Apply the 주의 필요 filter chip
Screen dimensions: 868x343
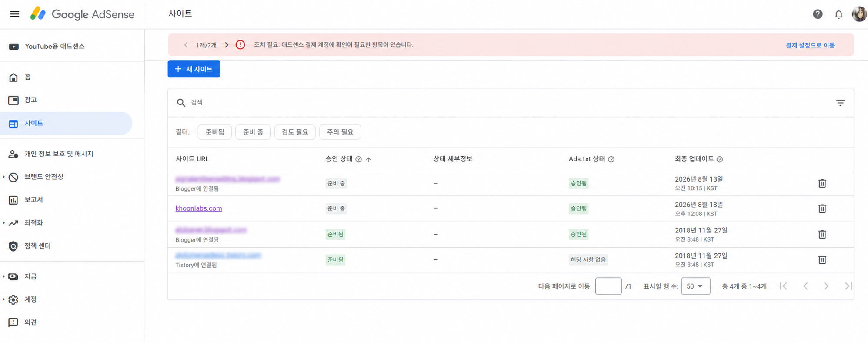340,132
